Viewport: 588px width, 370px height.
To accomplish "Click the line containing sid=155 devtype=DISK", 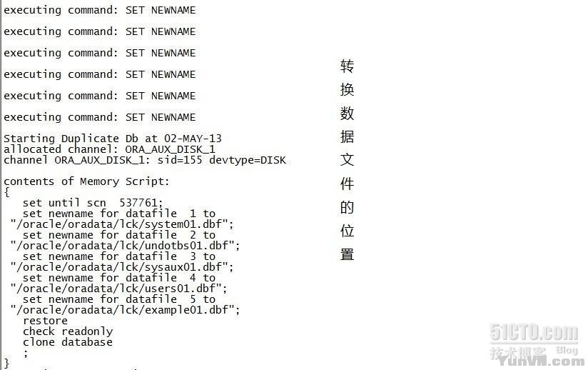I will (x=144, y=160).
